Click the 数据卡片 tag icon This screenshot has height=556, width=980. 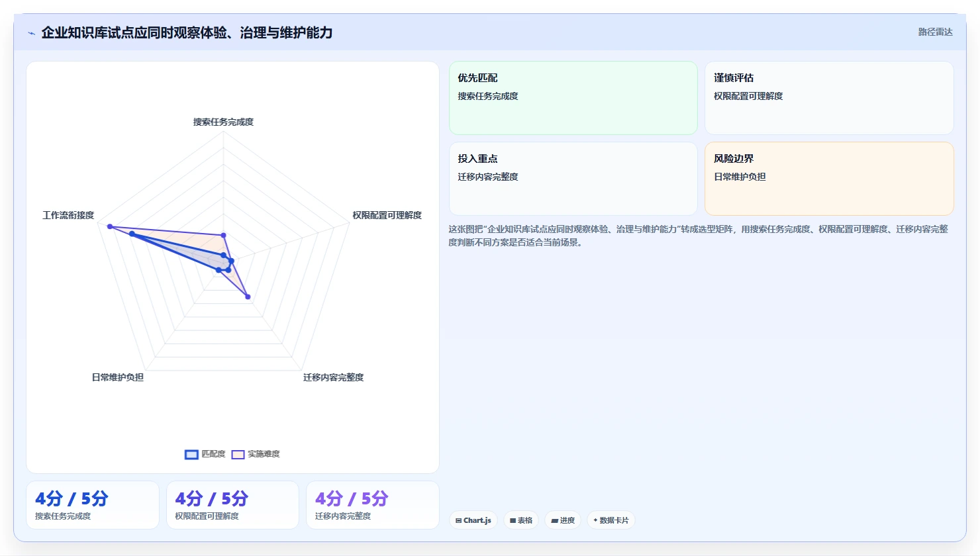coord(595,520)
